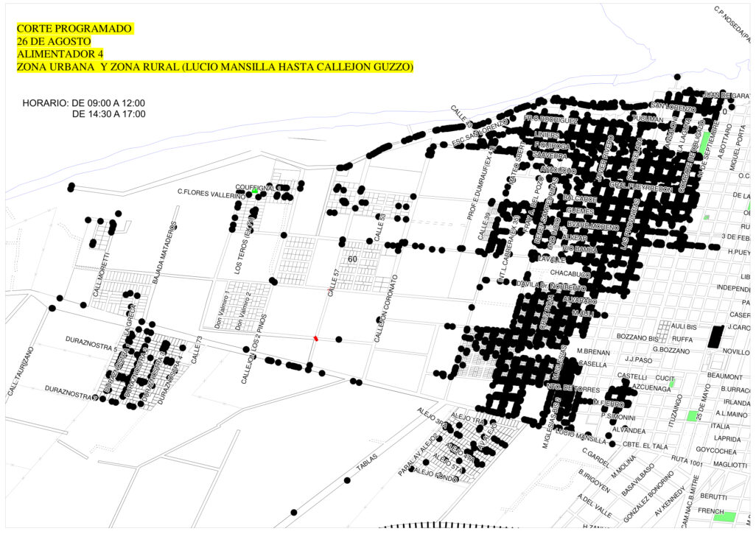Click the BAJADA MATADEROS street label
This screenshot has height=534, width=756.
click(164, 253)
